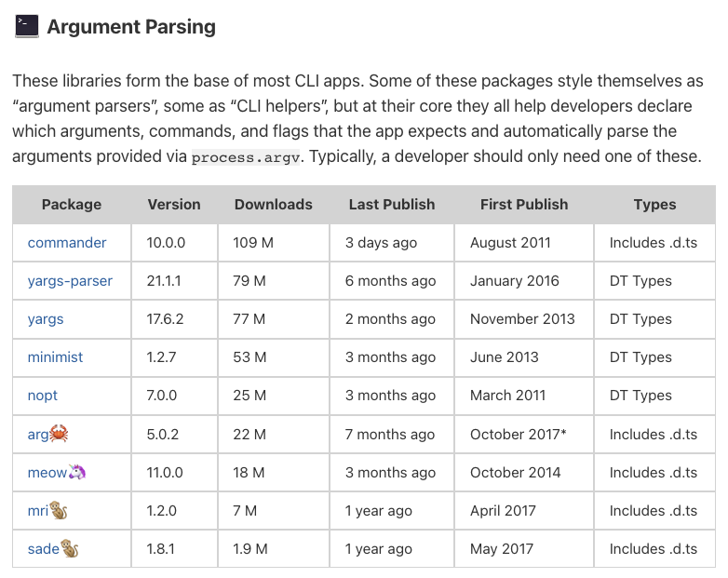The image size is (728, 578).
Task: Click the monkey emoji next to sade
Action: pyautogui.click(x=70, y=548)
